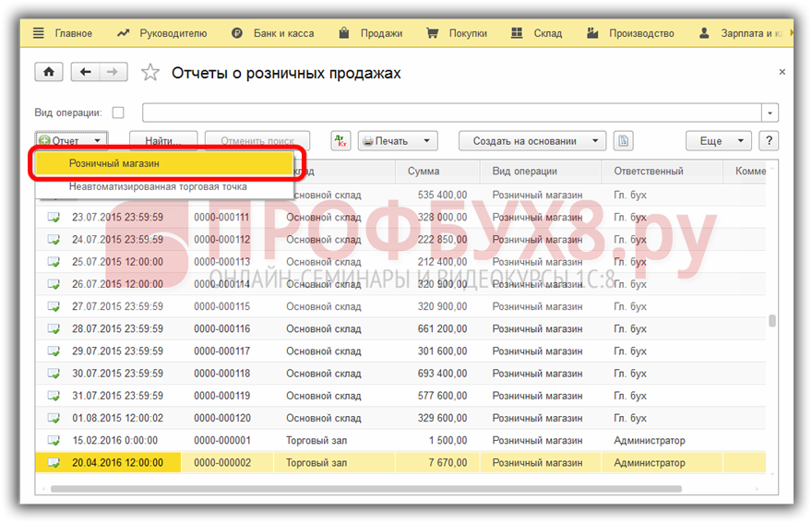Select sum 1 500,00 cell
Viewport: 812px width, 523px height.
[x=437, y=440]
